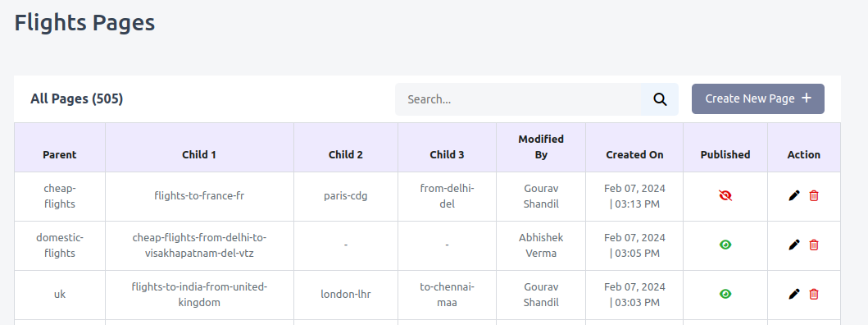Delete the flights-to-france-fr page row
The image size is (868, 325).
[814, 195]
